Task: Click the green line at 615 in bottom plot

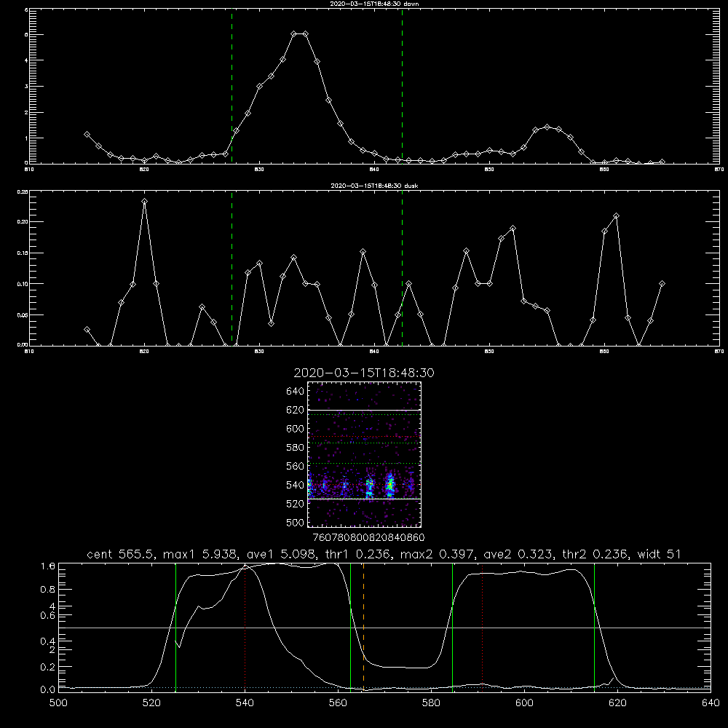Action: [594, 628]
